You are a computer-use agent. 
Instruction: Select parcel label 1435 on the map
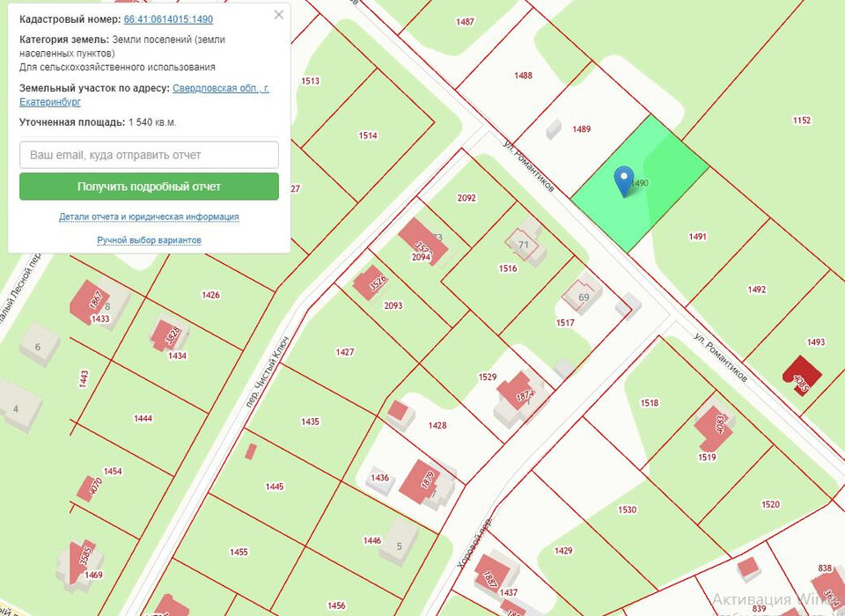coord(310,422)
